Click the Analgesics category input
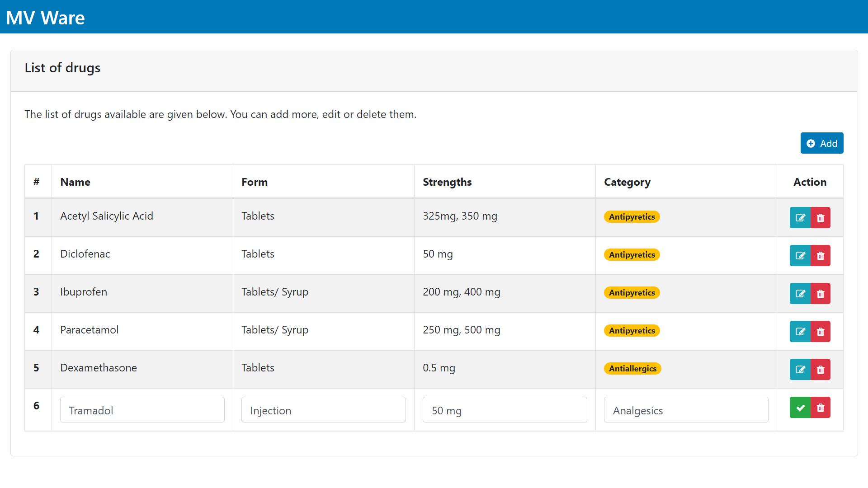 (x=686, y=410)
